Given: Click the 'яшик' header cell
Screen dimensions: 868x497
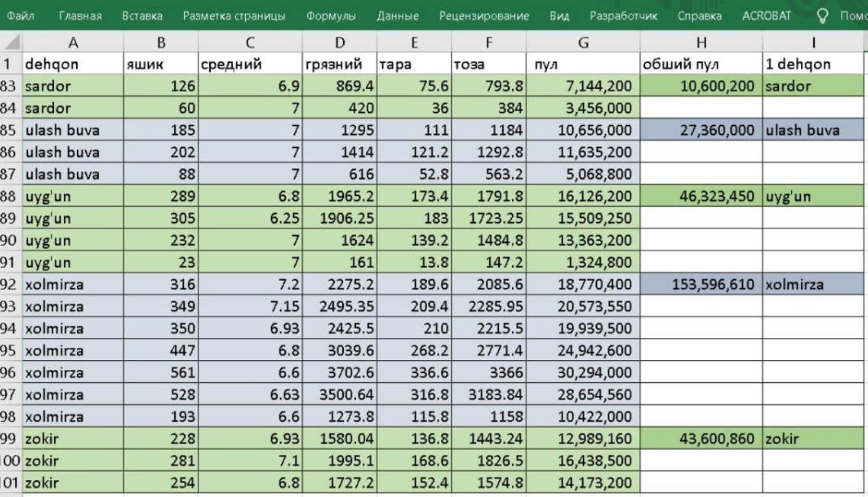Looking at the screenshot, I should point(161,64).
